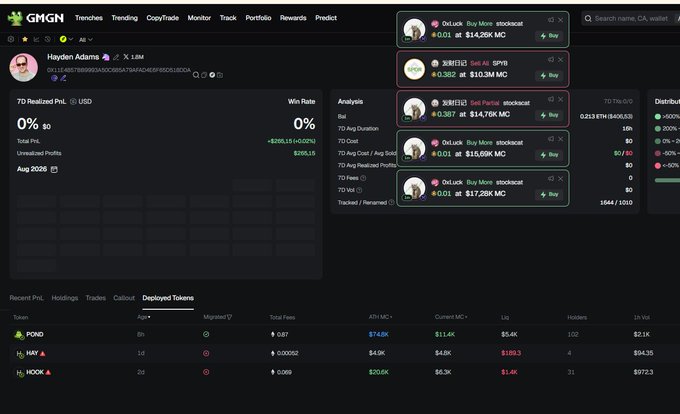
Task: Copy the wallet address with copy icon
Action: coord(204,75)
